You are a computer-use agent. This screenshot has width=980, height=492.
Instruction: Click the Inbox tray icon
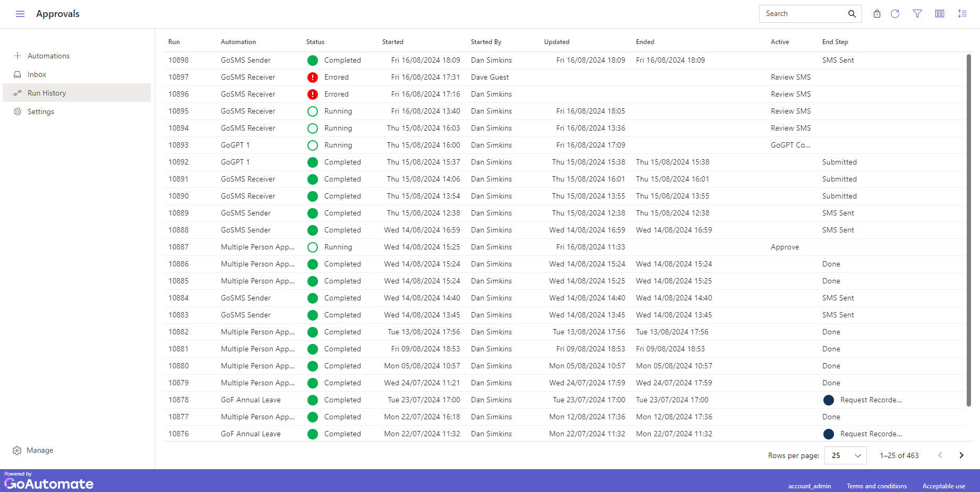[x=18, y=74]
